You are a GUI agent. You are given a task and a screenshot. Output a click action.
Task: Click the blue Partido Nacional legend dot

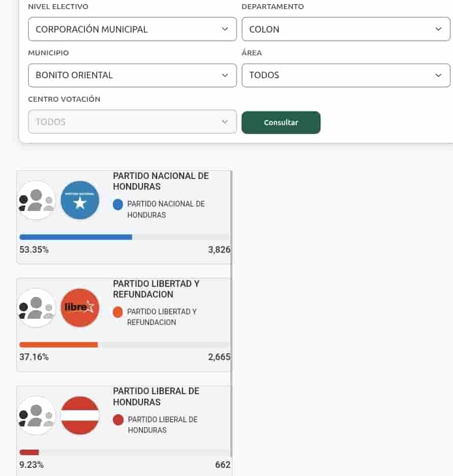click(118, 204)
